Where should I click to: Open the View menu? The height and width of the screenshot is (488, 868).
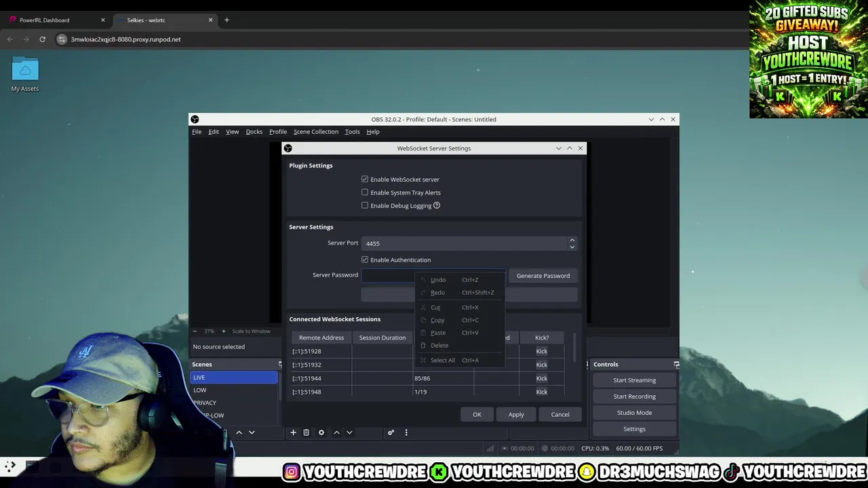coord(232,131)
